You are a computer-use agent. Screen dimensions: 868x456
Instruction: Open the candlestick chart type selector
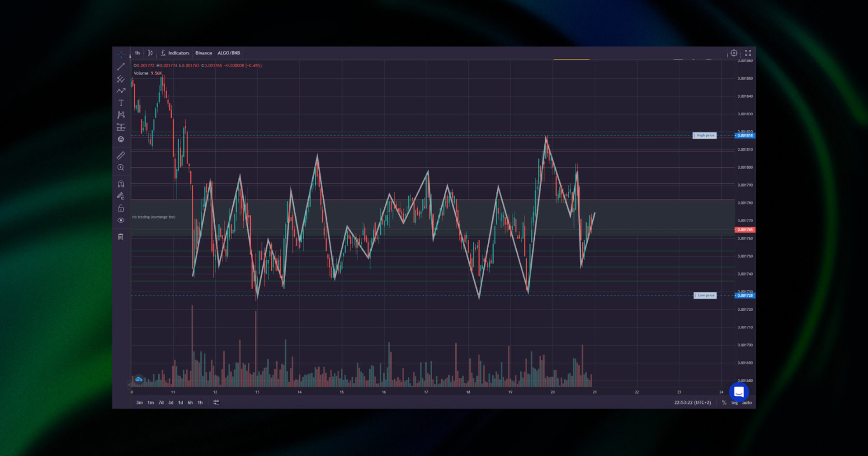[150, 53]
